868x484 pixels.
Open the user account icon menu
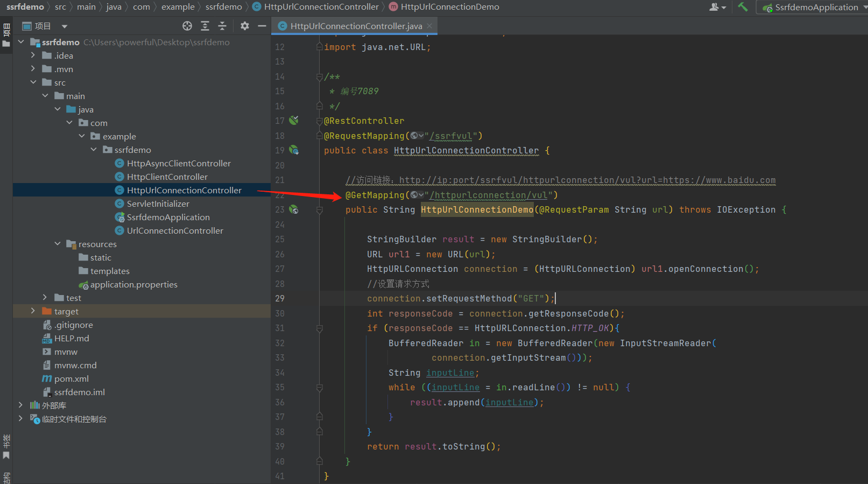[717, 7]
